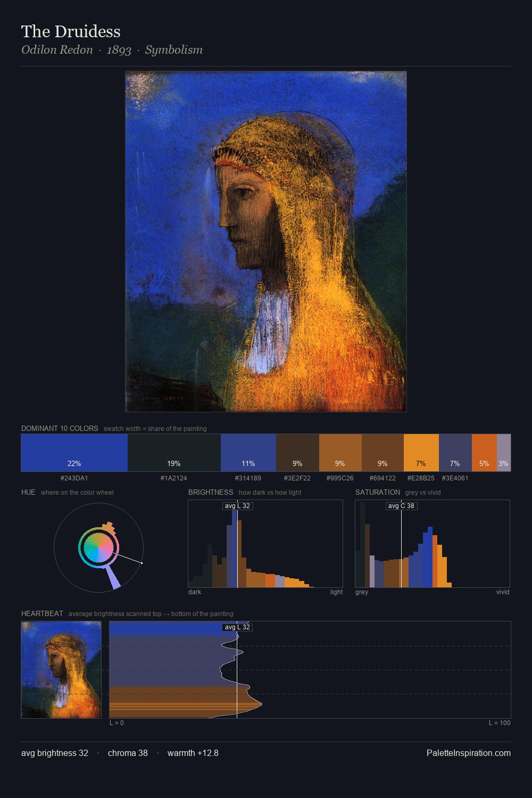
Task: Click 'grey vs vivid' caption
Action: click(423, 493)
